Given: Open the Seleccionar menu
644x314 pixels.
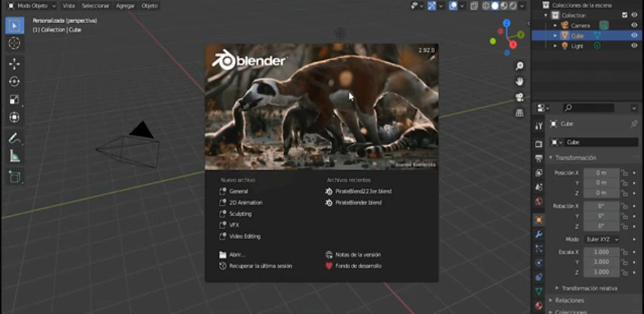Looking at the screenshot, I should pyautogui.click(x=96, y=6).
